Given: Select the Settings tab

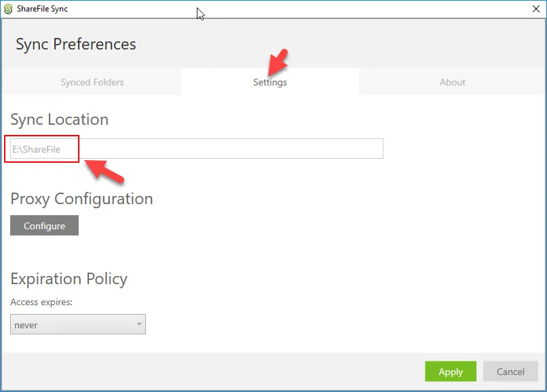Looking at the screenshot, I should pos(270,82).
